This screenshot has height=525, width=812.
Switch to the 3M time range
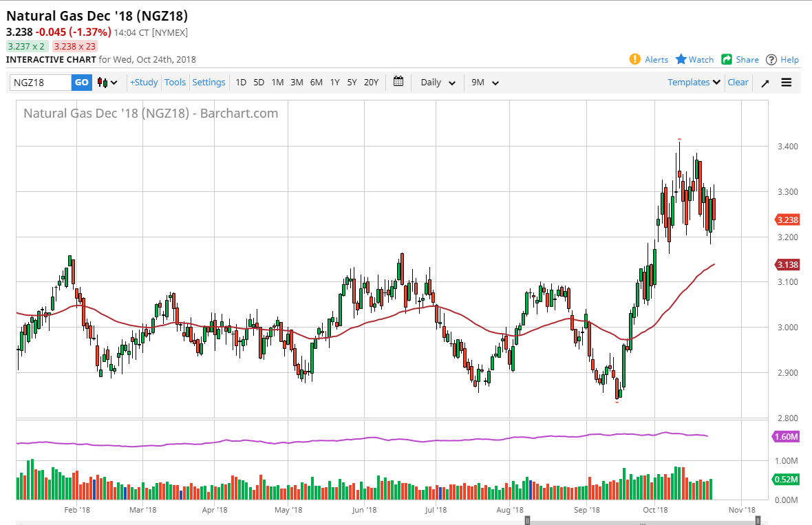[297, 83]
